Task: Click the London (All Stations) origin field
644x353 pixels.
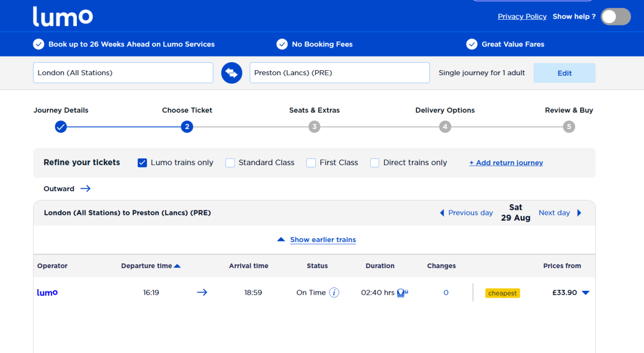Action: point(123,73)
